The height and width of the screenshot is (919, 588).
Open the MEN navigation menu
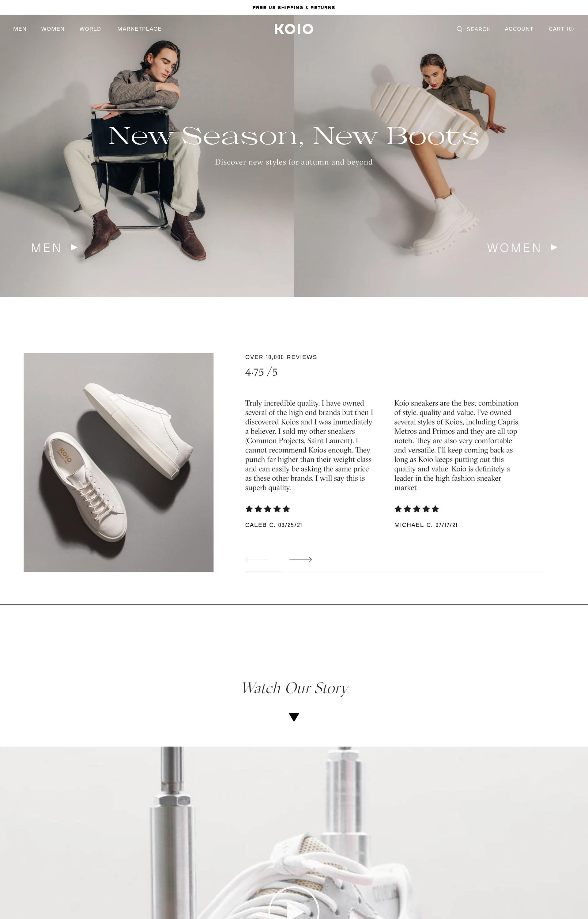tap(20, 29)
